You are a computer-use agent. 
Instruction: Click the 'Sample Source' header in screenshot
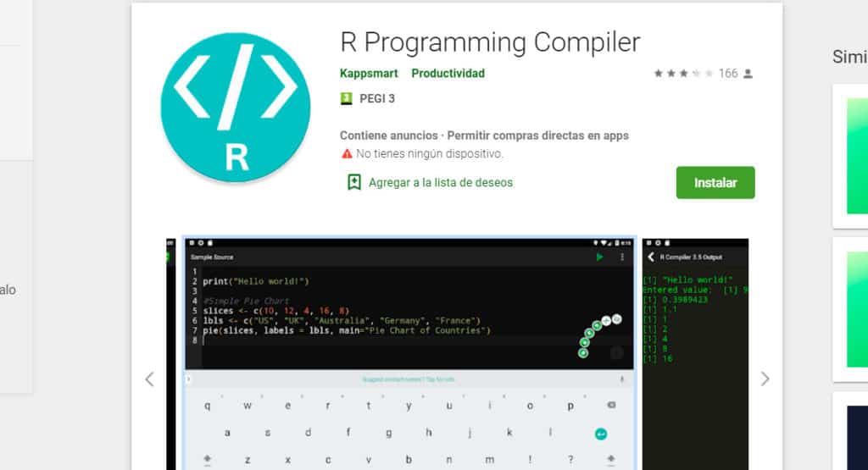pyautogui.click(x=212, y=257)
